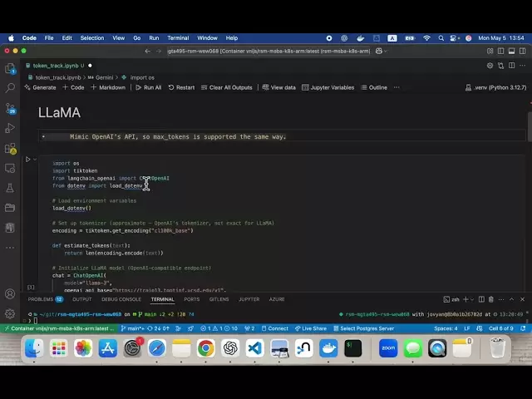Viewport: 532px width, 399px height.
Task: Open notifications bell in status bar
Action: coord(523,328)
